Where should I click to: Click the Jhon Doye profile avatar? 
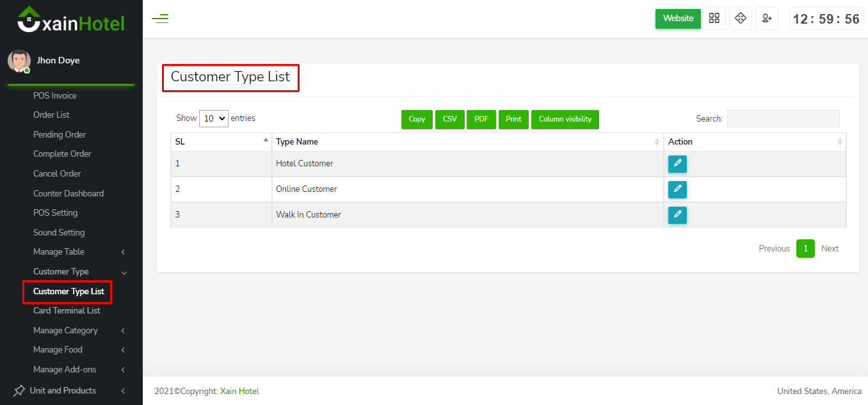19,61
